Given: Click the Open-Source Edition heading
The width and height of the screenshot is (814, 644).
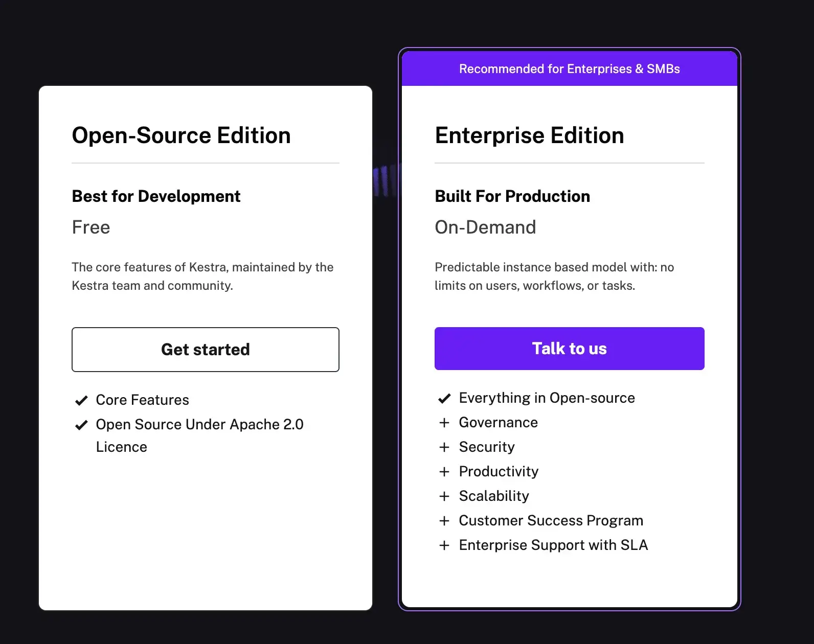Looking at the screenshot, I should (181, 135).
